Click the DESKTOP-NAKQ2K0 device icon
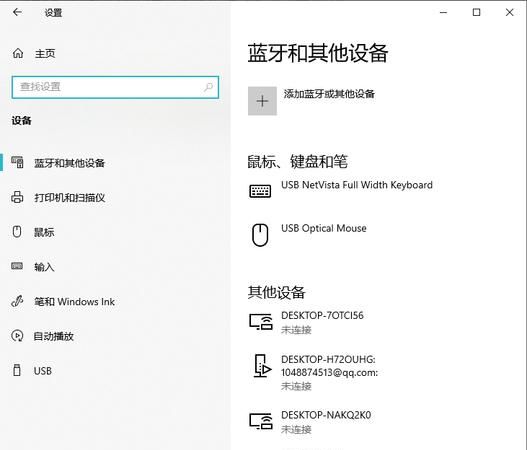The image size is (527, 450). (260, 421)
